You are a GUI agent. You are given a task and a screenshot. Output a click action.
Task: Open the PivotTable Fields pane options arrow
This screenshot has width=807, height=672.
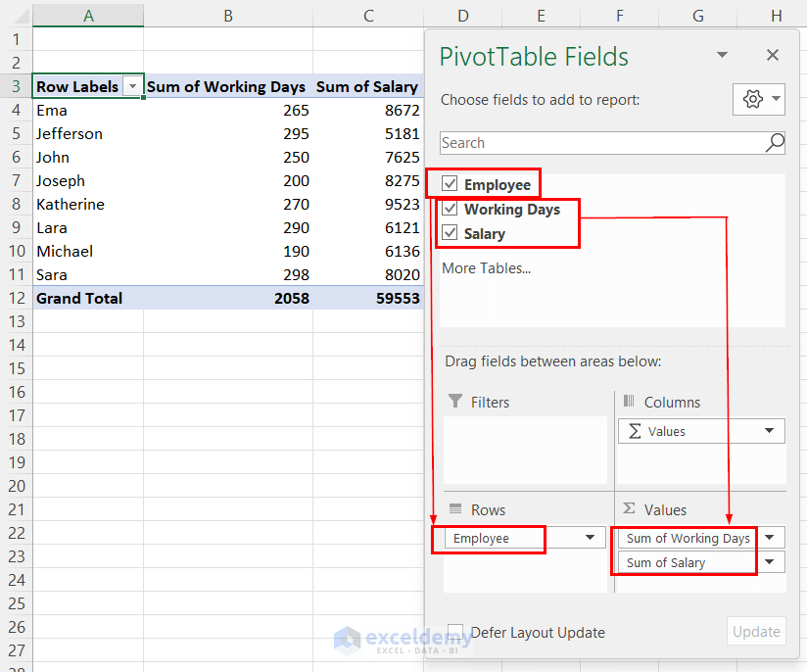tap(722, 55)
